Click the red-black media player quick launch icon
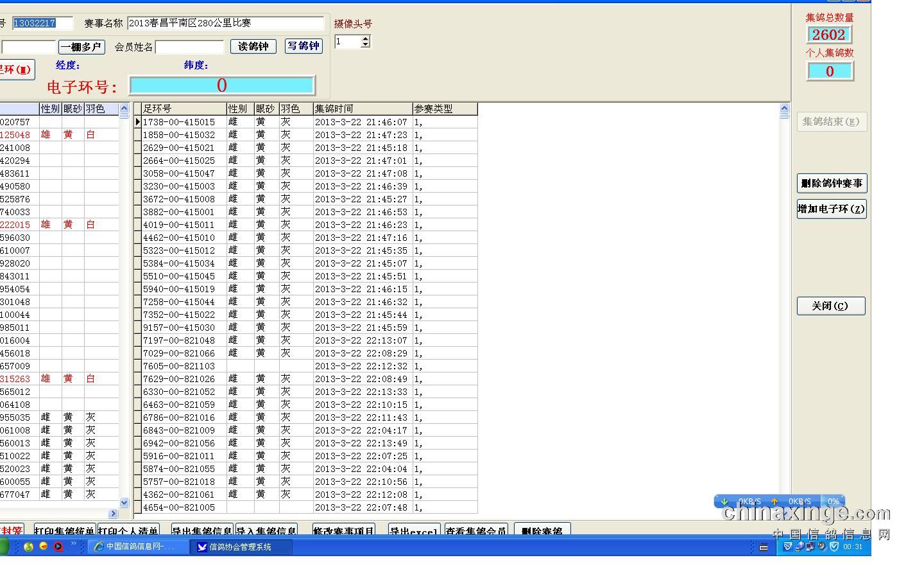 (58, 547)
